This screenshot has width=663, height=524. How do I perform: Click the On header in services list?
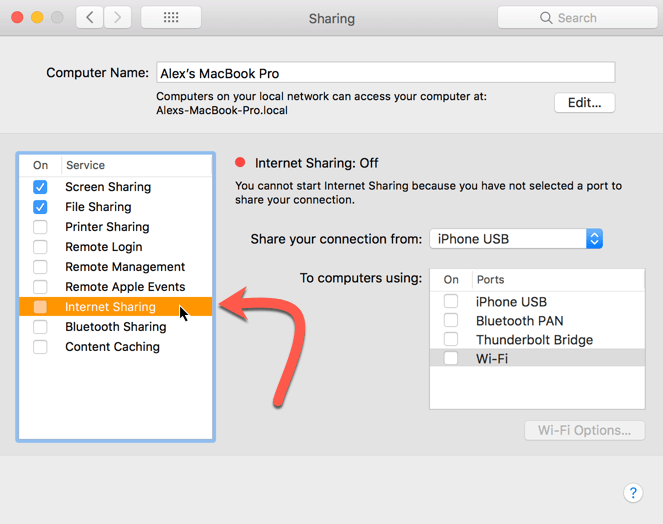(x=41, y=165)
